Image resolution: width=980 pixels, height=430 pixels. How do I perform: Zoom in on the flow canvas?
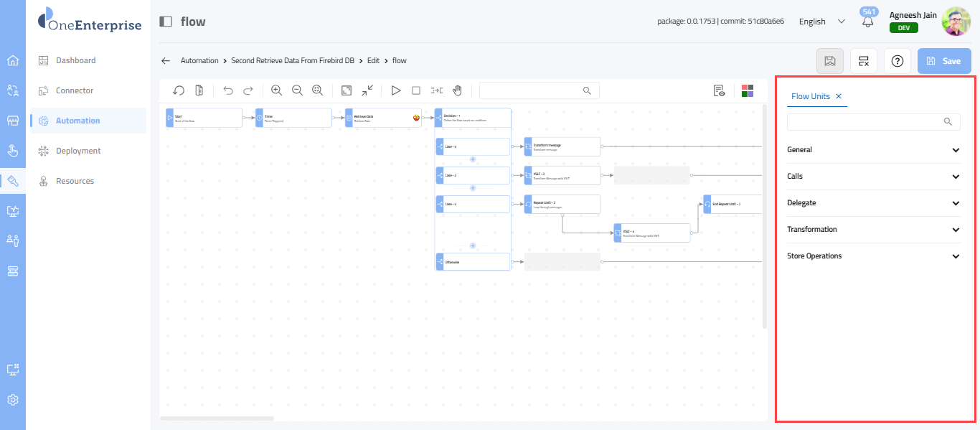tap(276, 90)
